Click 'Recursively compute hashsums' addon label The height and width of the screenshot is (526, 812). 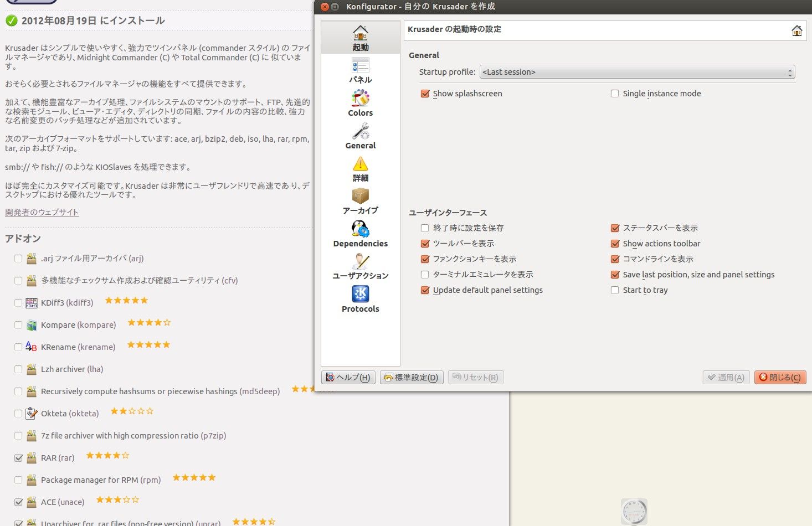coord(161,391)
